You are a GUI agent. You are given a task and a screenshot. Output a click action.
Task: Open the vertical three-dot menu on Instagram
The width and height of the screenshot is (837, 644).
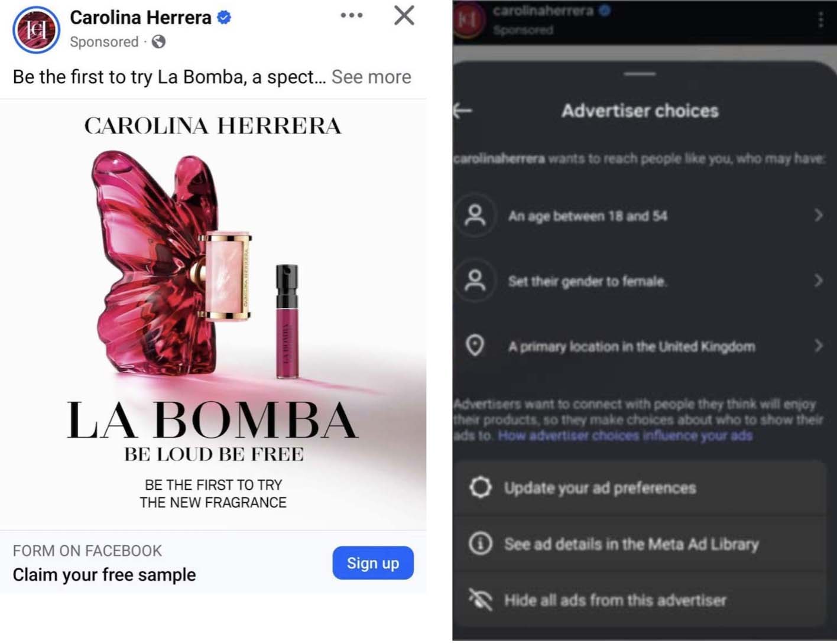pyautogui.click(x=820, y=20)
